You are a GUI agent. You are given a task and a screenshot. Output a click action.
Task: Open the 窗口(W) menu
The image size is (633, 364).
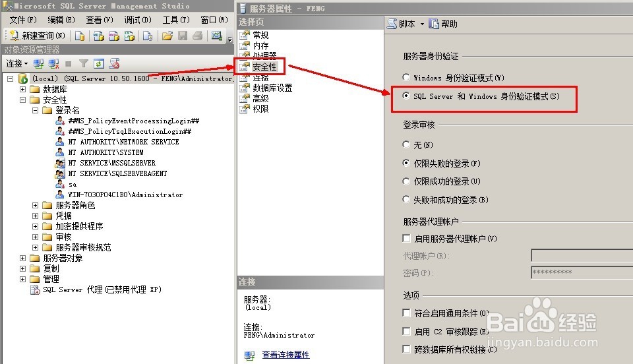pyautogui.click(x=214, y=19)
